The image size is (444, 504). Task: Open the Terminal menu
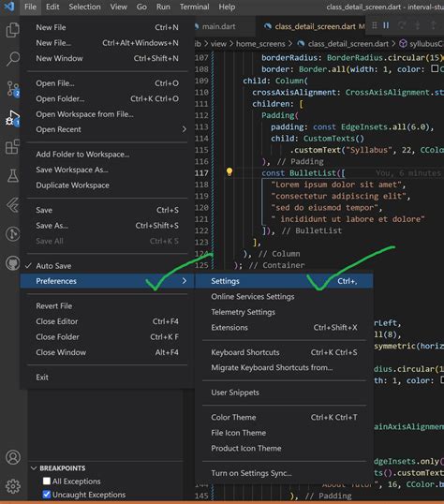click(x=194, y=7)
